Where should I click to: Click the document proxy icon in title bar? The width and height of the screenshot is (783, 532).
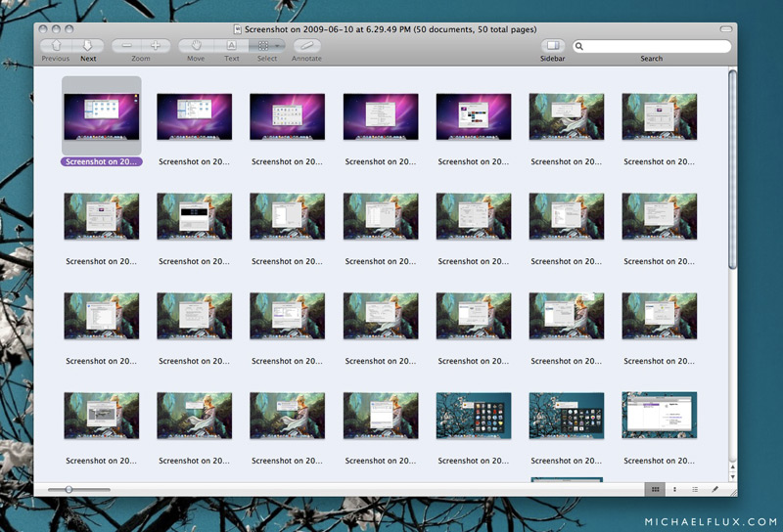[238, 29]
